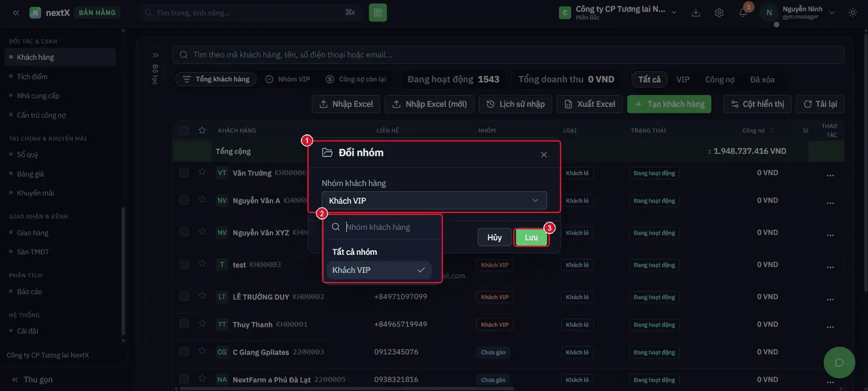Click Tạo khách hàng button
This screenshot has width=868, height=391.
pos(669,104)
